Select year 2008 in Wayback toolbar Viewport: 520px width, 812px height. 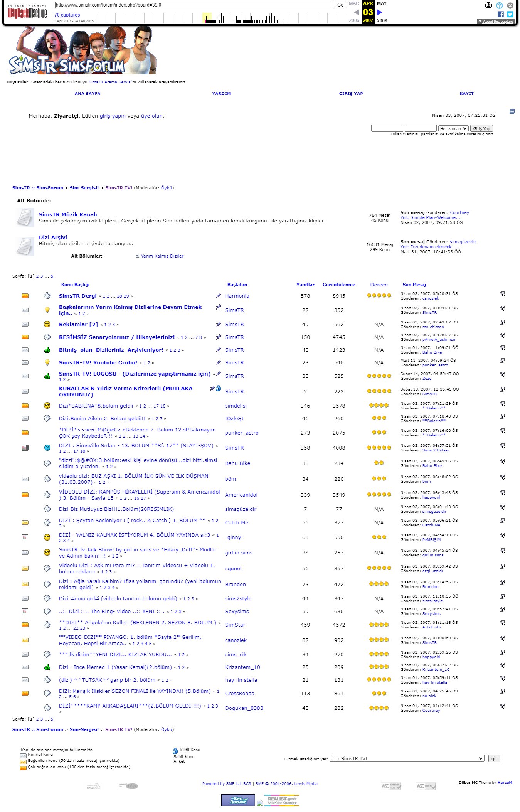[382, 20]
